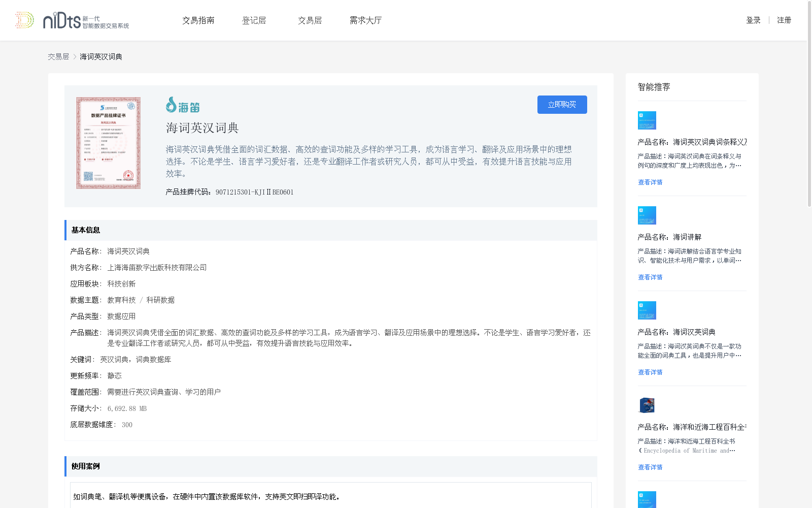Viewport: 812px width, 508px height.
Task: Click the 使用案例 section header
Action: (331, 466)
